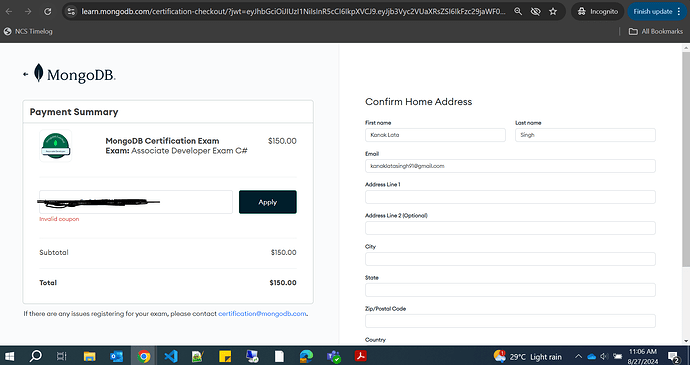Viewport: 690px width, 365px height.
Task: Reload the page with browser refresh icon
Action: [48, 12]
